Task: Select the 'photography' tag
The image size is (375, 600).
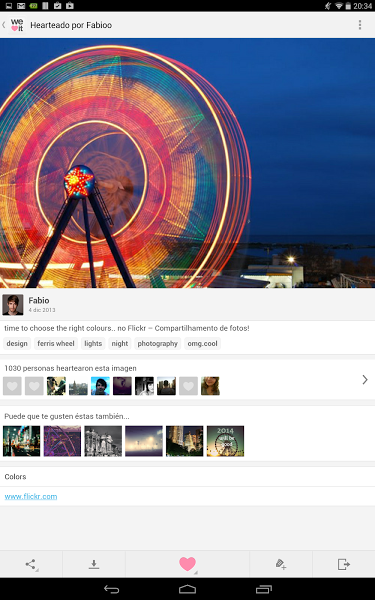Action: click(x=158, y=343)
